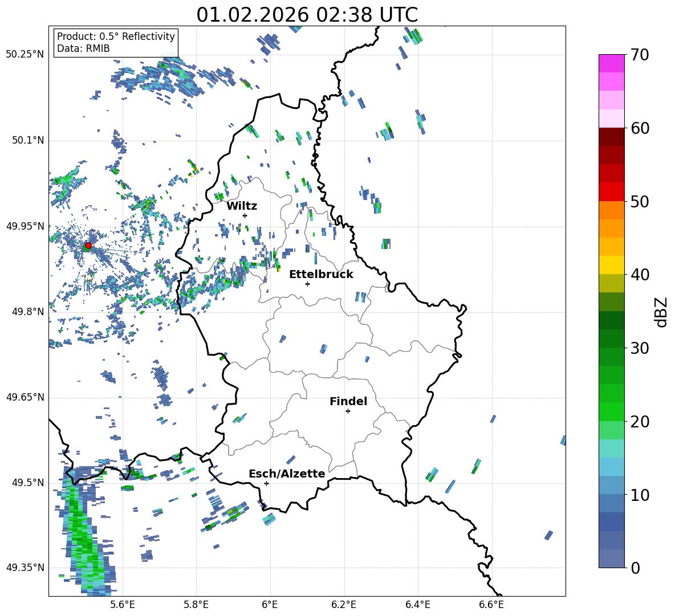Screen dimensions: 675x616
Task: Click the green 20 dBZ colorbar segment
Action: tap(611, 411)
